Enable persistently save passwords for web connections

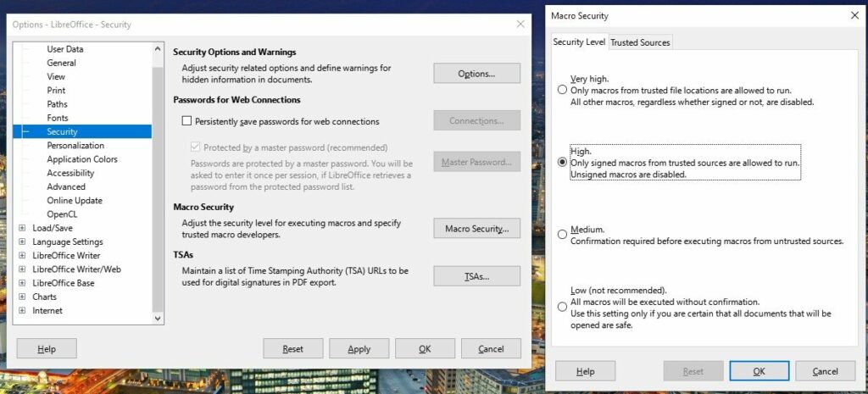click(187, 121)
